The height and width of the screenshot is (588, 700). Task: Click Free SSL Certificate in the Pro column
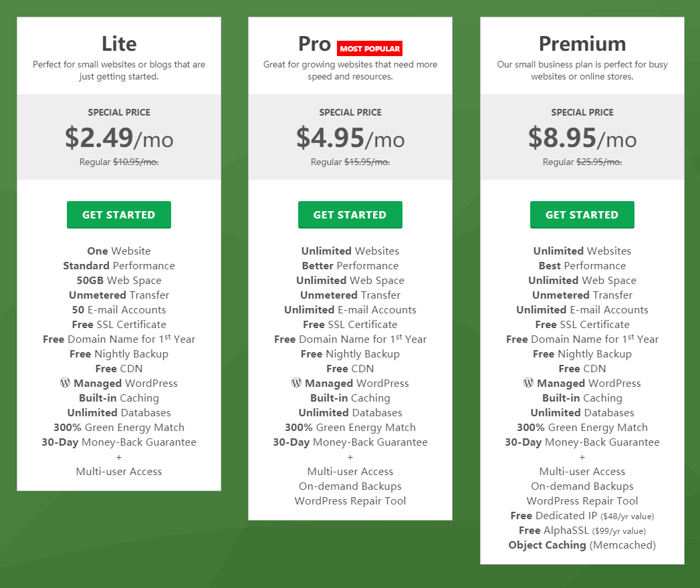coord(350,324)
